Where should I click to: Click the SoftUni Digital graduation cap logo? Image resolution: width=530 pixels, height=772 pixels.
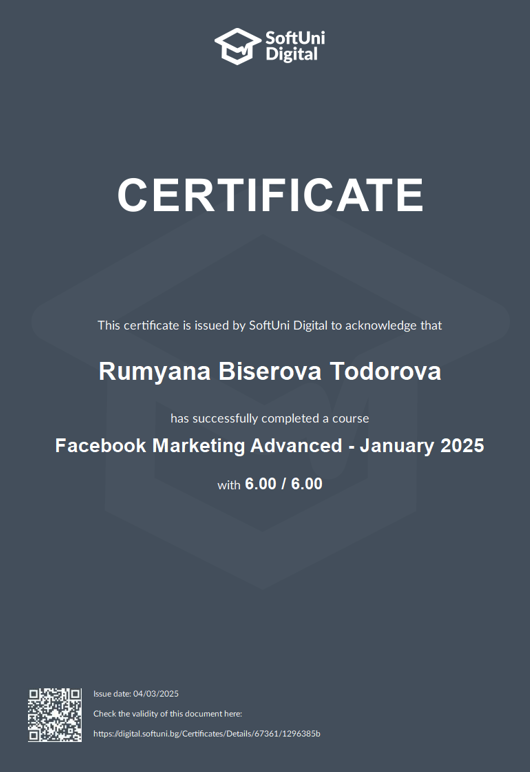pos(237,46)
